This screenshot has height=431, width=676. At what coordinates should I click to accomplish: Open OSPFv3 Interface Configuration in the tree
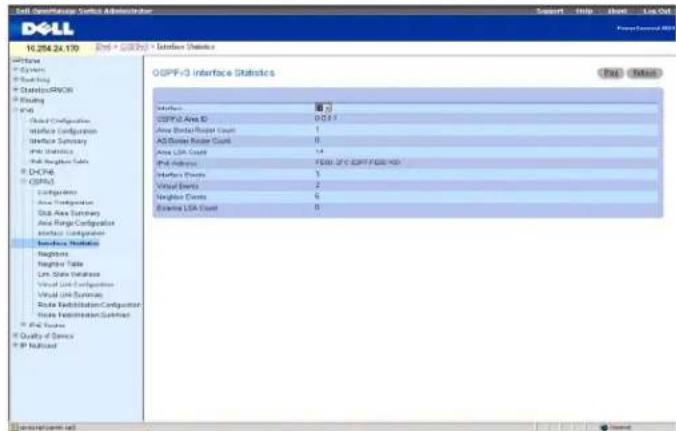pos(71,233)
